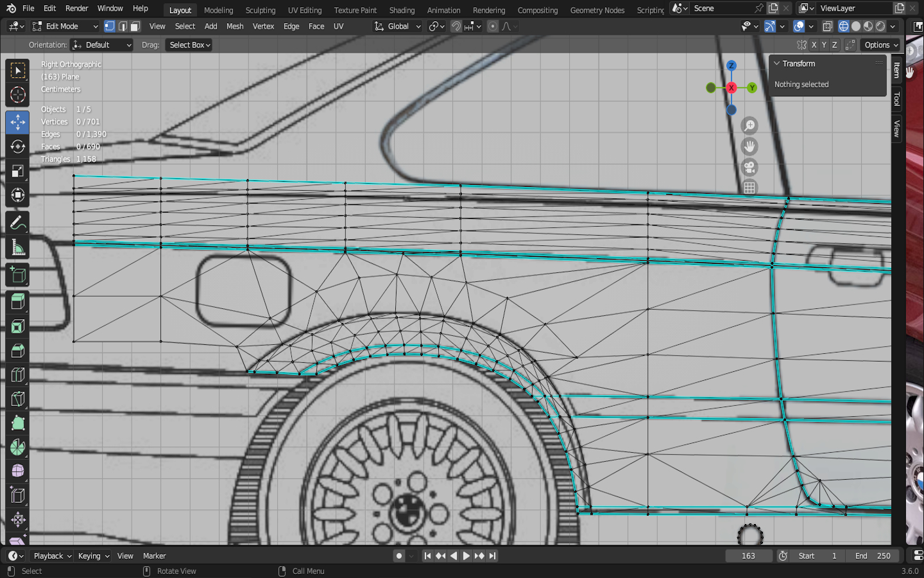Image resolution: width=924 pixels, height=578 pixels.
Task: Click the current frame field 163
Action: (749, 556)
